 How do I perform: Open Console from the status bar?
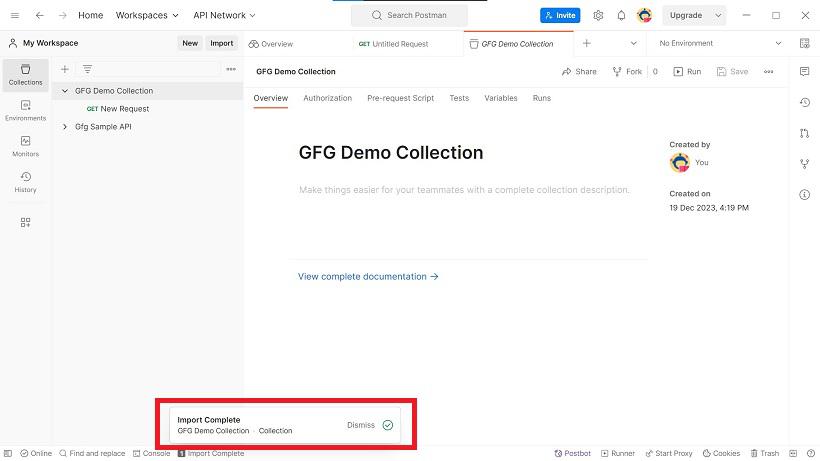152,453
